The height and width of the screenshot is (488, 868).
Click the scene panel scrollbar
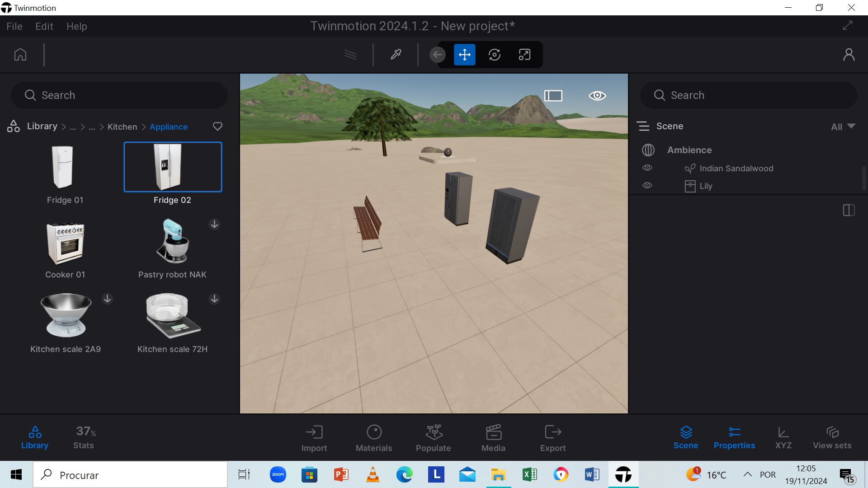(x=864, y=178)
